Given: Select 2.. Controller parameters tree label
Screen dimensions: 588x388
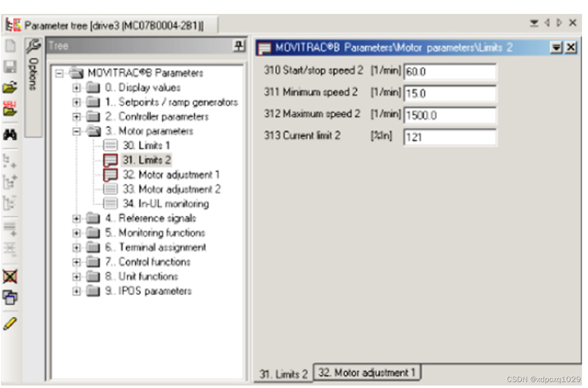Looking at the screenshot, I should 157,116.
